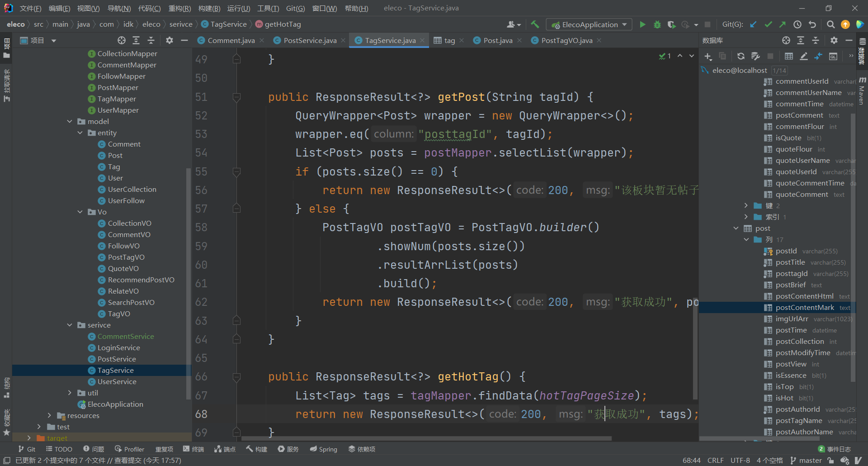Collapse the Vo folder
Image resolution: width=868 pixels, height=466 pixels.
pos(80,212)
